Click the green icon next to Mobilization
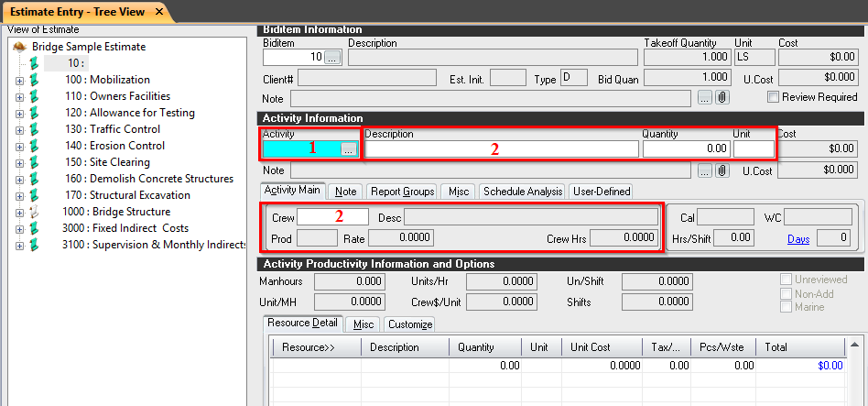868x406 pixels. pyautogui.click(x=35, y=80)
